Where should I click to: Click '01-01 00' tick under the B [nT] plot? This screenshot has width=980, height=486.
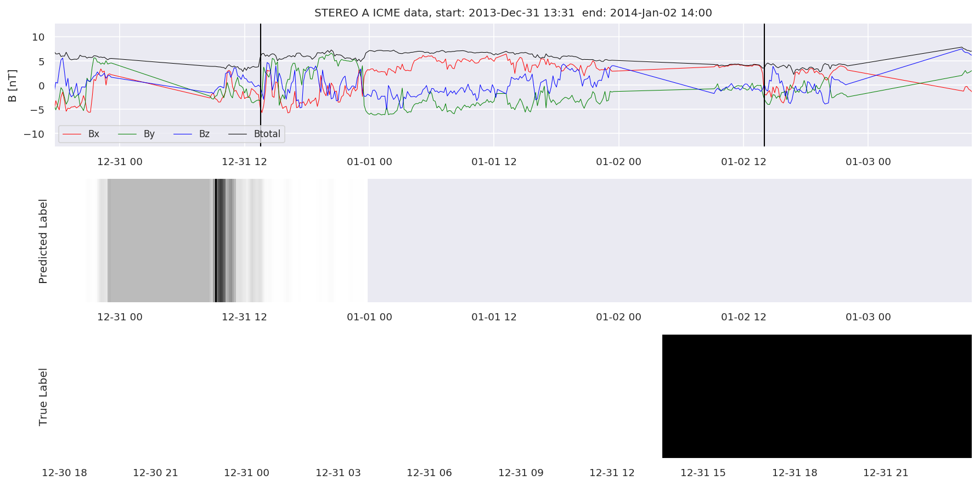[x=369, y=162]
